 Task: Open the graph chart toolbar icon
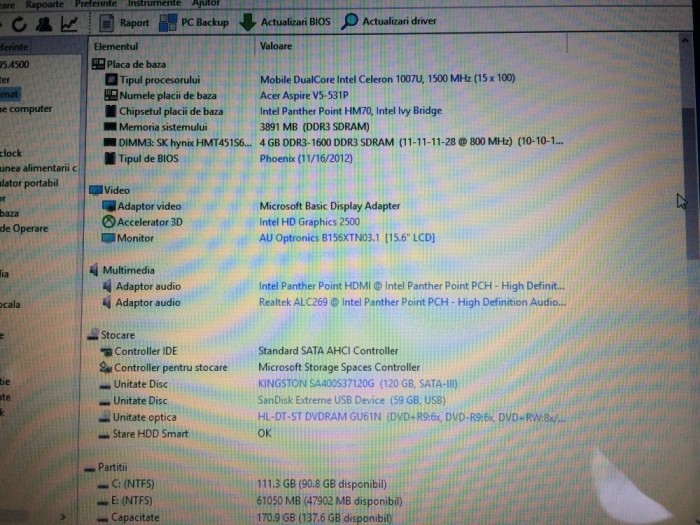click(69, 24)
